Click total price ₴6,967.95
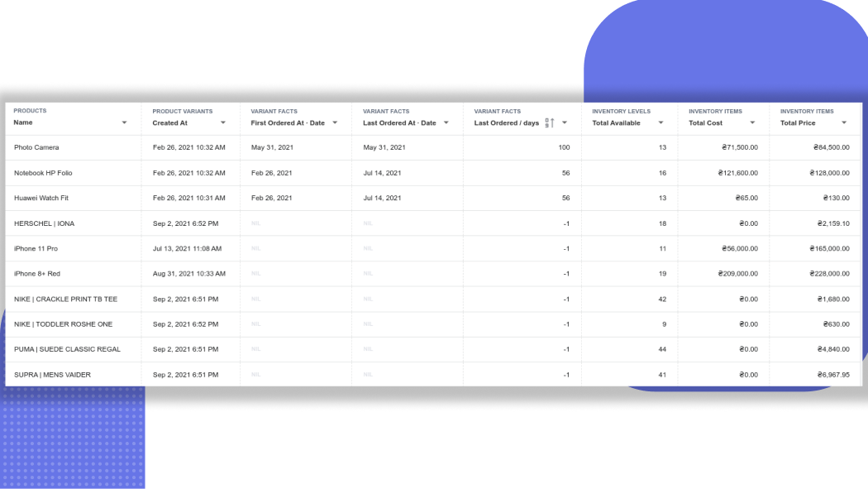The height and width of the screenshot is (489, 868). coord(833,375)
